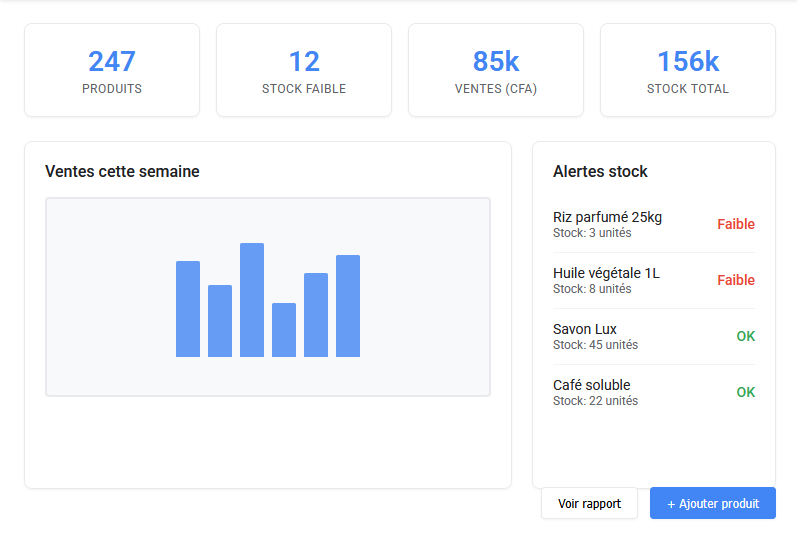Click the OK status beside Café soluble
The height and width of the screenshot is (542, 797).
point(745,392)
